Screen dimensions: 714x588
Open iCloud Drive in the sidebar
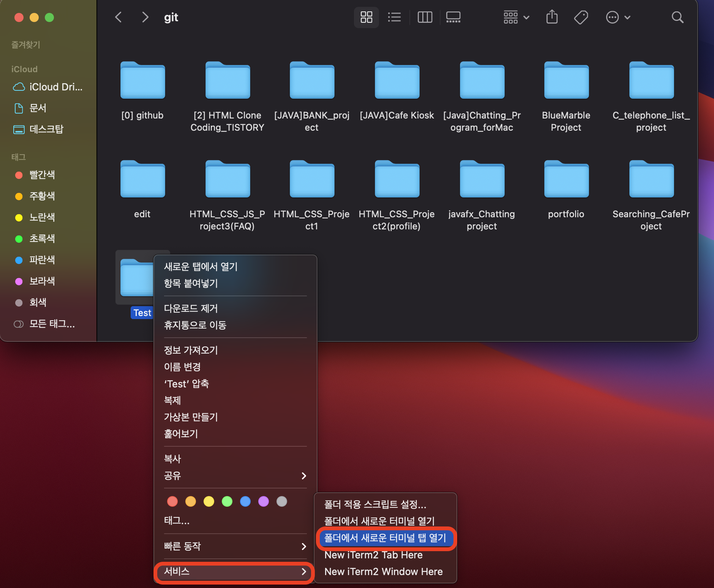point(48,87)
